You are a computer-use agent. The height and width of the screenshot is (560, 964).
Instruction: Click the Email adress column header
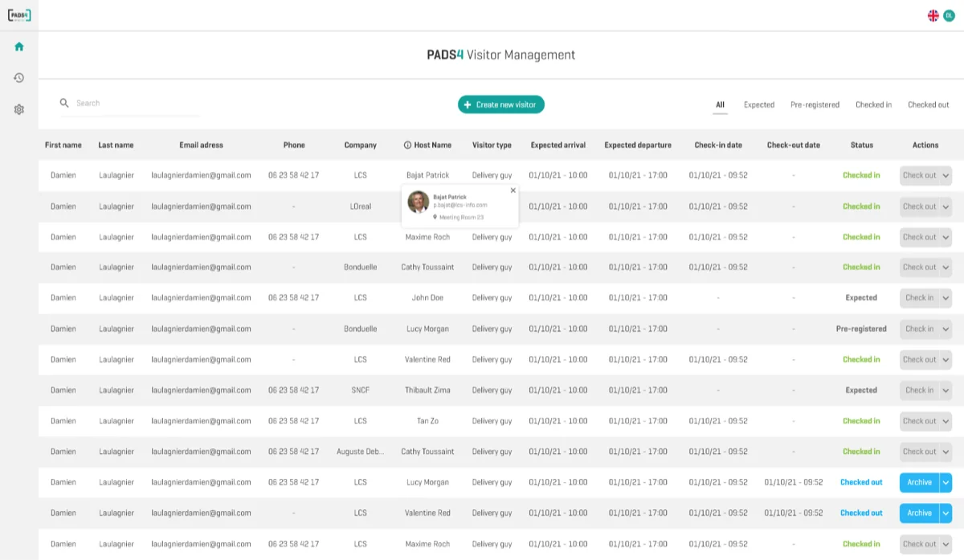[x=201, y=145]
